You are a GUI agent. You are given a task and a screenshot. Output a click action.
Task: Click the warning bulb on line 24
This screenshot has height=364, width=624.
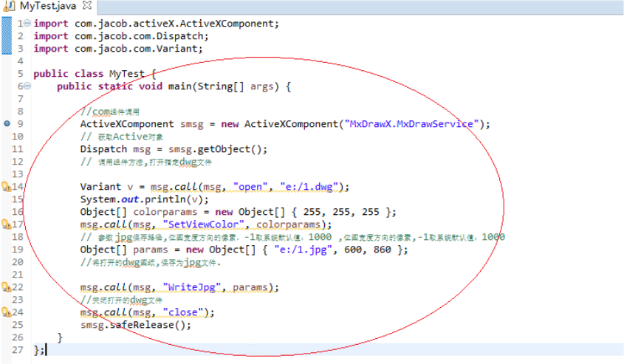point(7,312)
